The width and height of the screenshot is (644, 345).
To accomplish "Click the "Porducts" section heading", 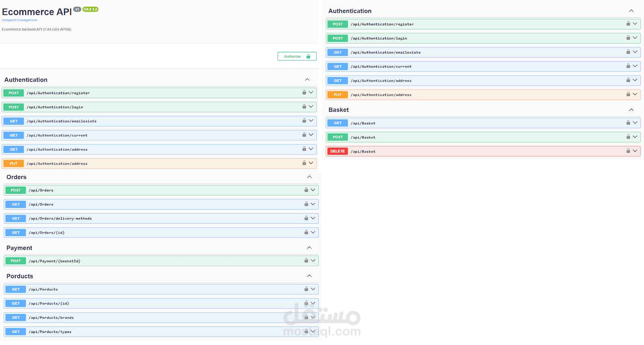I will (x=20, y=276).
